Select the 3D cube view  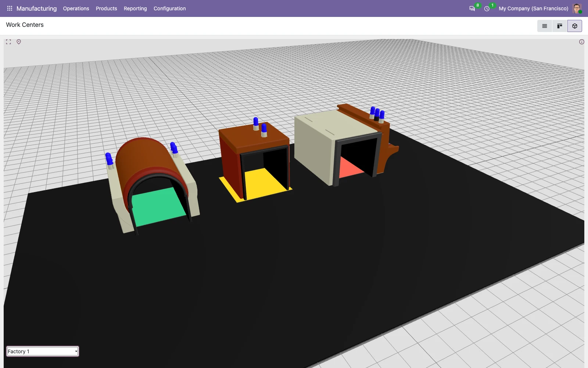575,26
